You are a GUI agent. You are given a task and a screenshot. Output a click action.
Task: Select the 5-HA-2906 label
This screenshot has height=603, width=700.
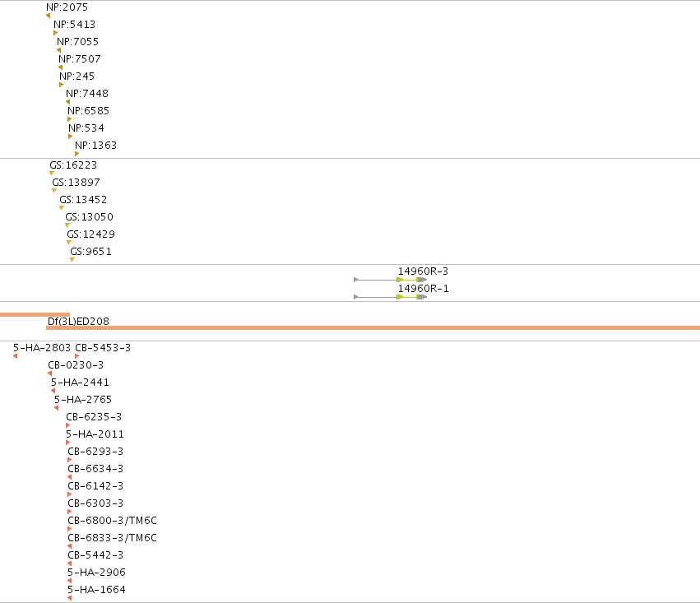pos(96,573)
